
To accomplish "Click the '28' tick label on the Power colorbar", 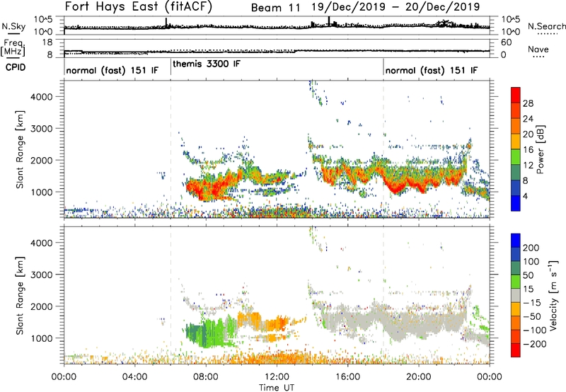I will (528, 103).
